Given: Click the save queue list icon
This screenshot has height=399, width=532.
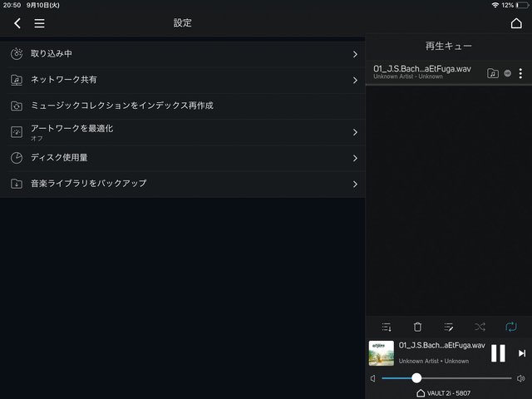Looking at the screenshot, I should pos(387,327).
